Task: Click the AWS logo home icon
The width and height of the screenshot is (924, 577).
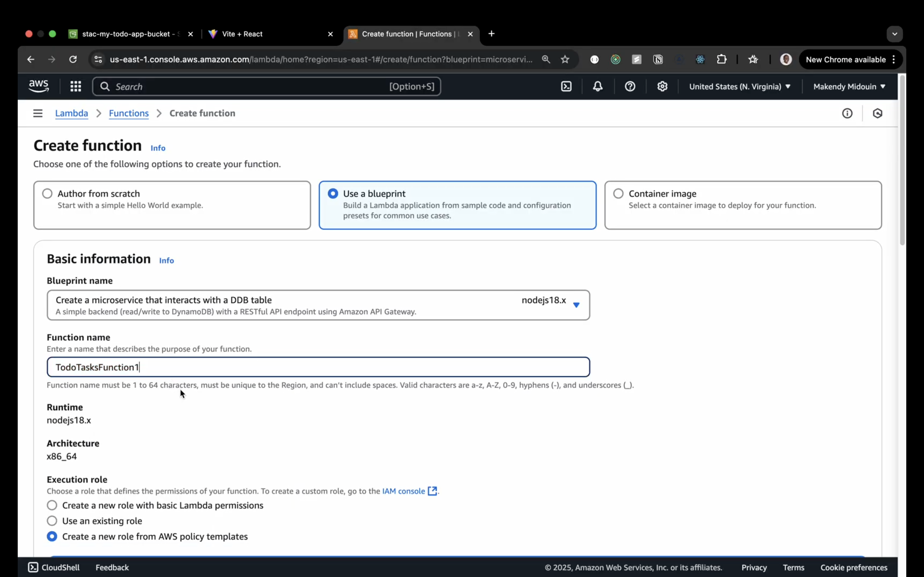Action: tap(38, 86)
